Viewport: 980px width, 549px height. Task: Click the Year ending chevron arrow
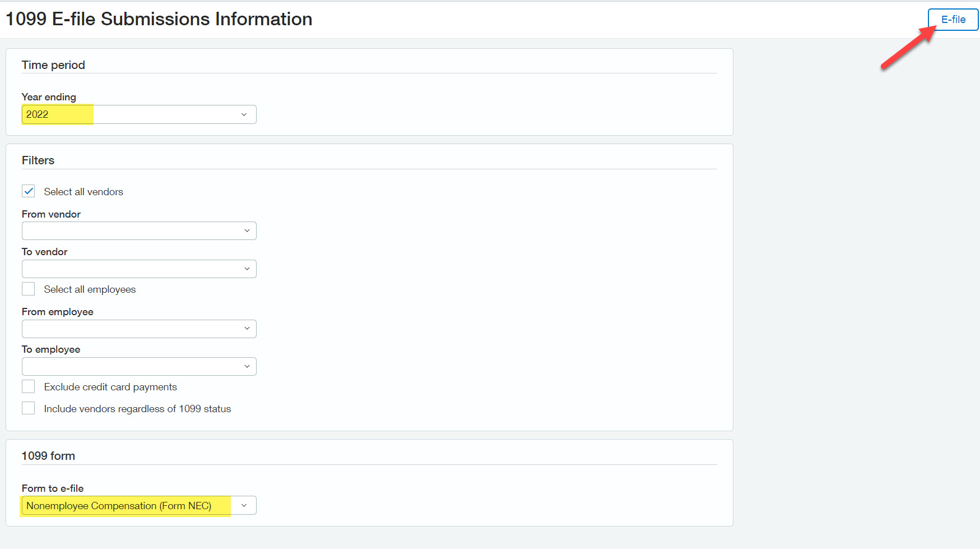point(244,114)
